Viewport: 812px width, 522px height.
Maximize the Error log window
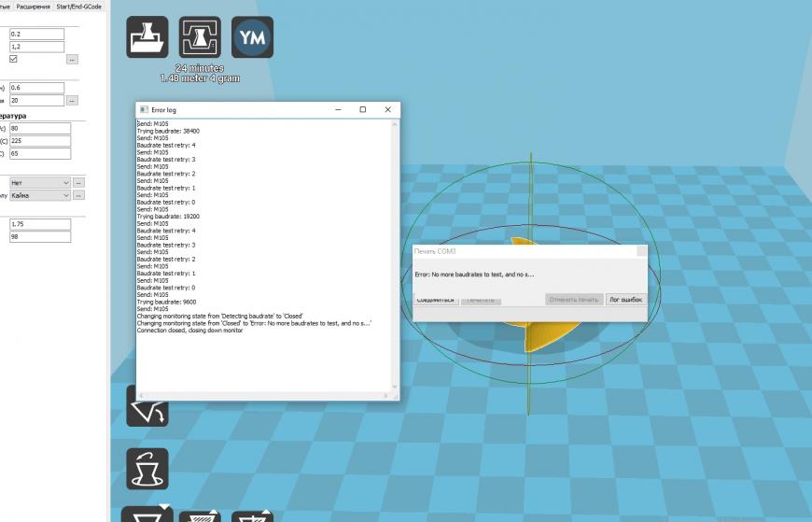point(362,109)
